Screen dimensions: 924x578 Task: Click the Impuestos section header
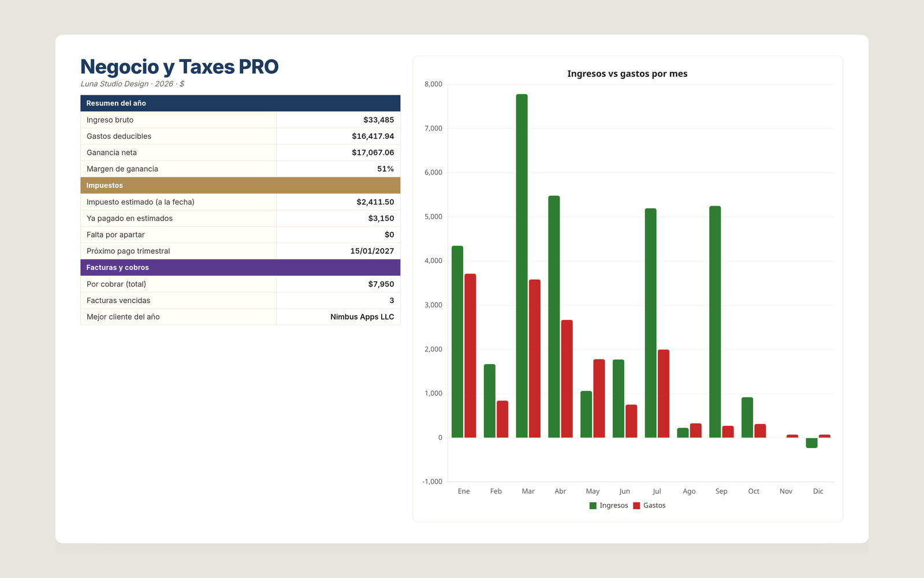click(x=240, y=186)
